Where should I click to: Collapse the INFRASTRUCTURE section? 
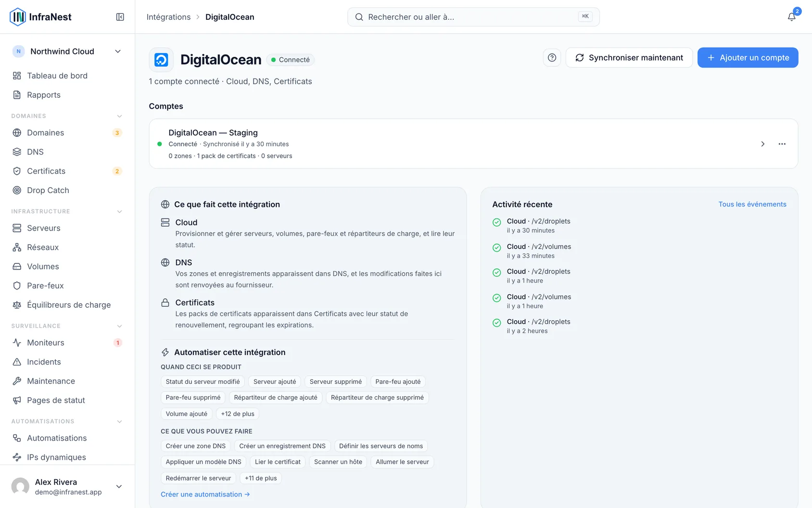(x=119, y=211)
